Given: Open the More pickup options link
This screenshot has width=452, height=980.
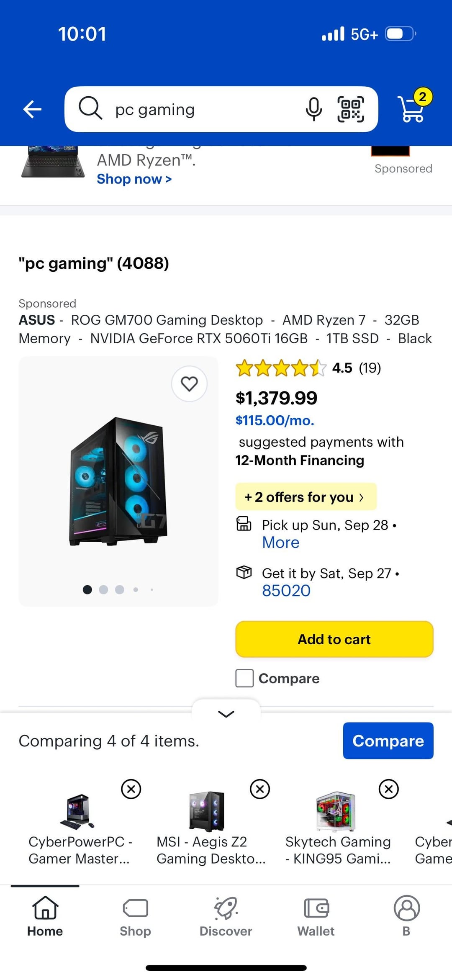Looking at the screenshot, I should [281, 543].
